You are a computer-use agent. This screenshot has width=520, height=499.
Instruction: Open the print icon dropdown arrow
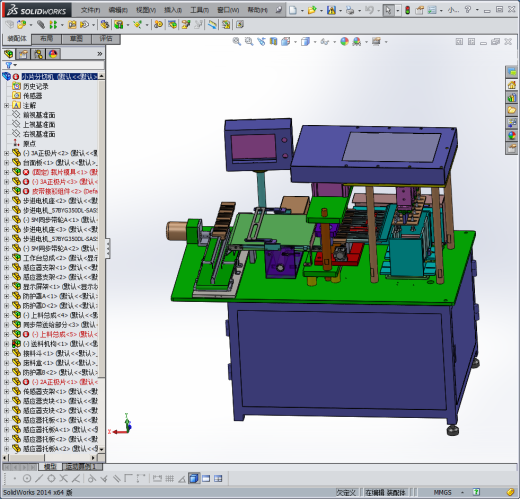pyautogui.click(x=359, y=11)
